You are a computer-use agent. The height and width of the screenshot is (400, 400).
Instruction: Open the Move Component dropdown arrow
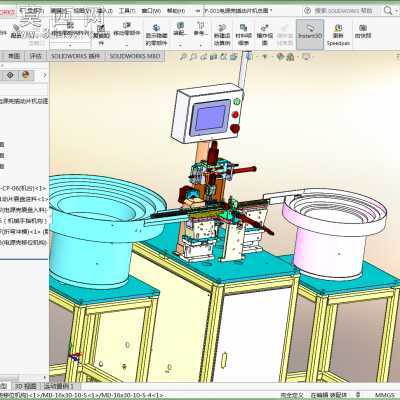click(127, 45)
